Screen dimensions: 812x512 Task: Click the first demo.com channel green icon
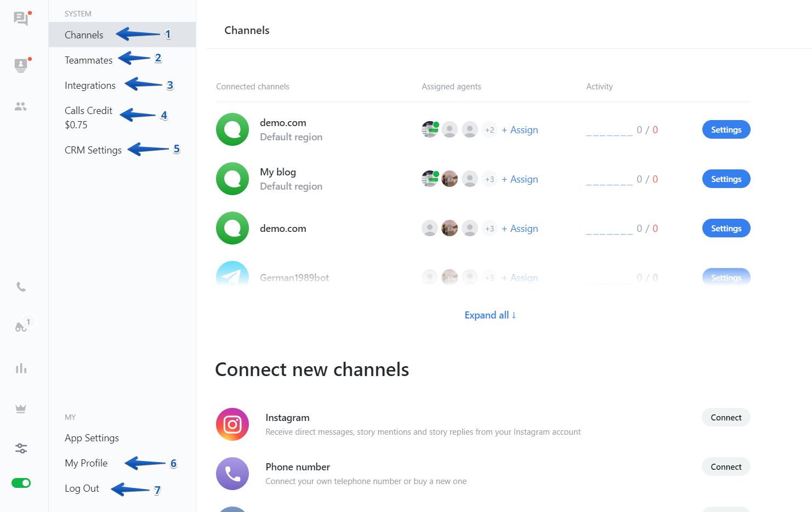click(232, 129)
